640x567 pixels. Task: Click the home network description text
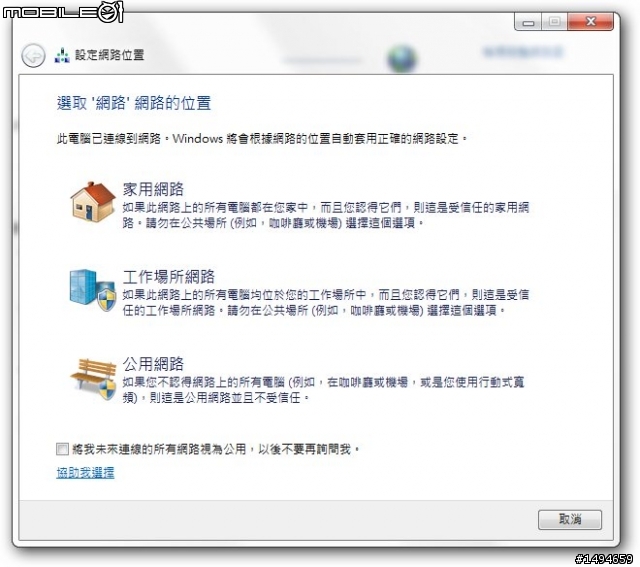coord(326,215)
